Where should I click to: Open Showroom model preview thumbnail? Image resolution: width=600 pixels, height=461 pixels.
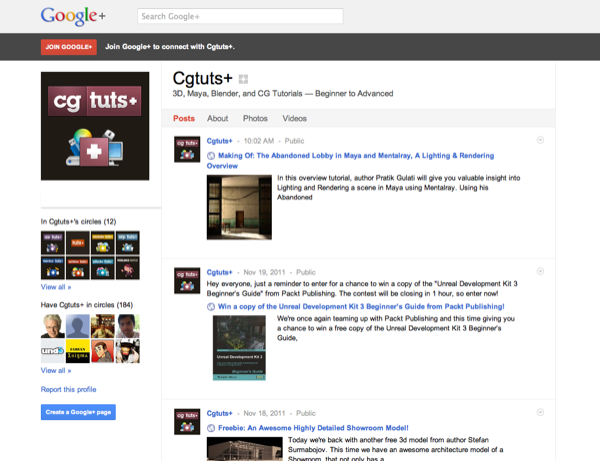coord(245,449)
